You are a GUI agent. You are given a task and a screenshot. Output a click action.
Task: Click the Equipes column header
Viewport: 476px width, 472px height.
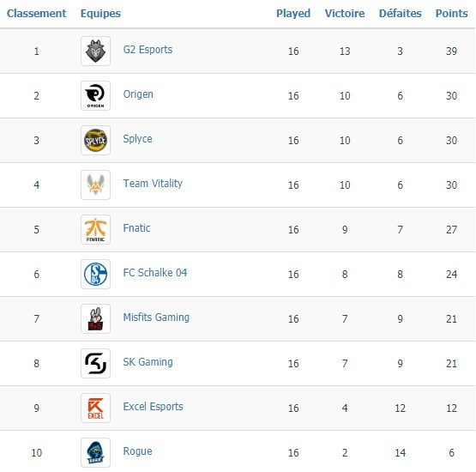pyautogui.click(x=100, y=14)
